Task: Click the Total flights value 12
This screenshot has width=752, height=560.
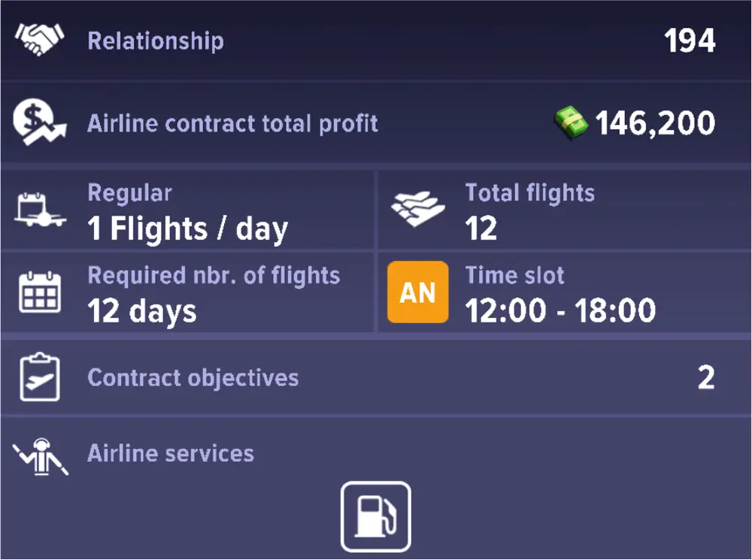Action: point(481,229)
